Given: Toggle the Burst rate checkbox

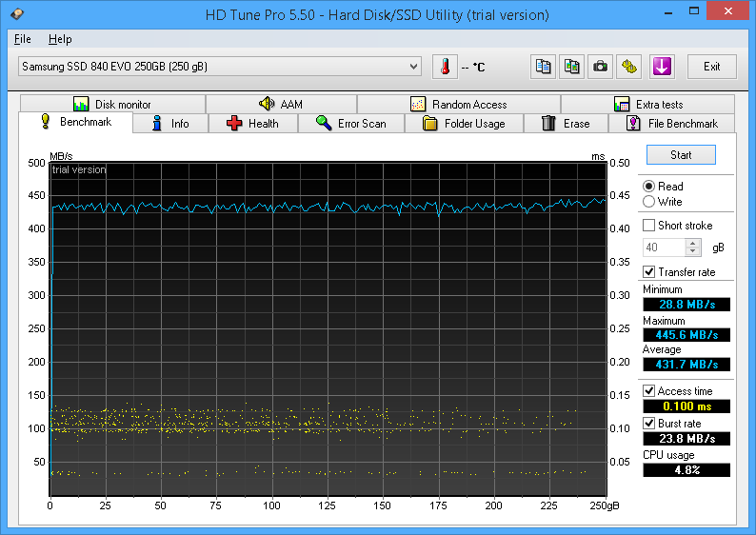Looking at the screenshot, I should click(x=649, y=424).
